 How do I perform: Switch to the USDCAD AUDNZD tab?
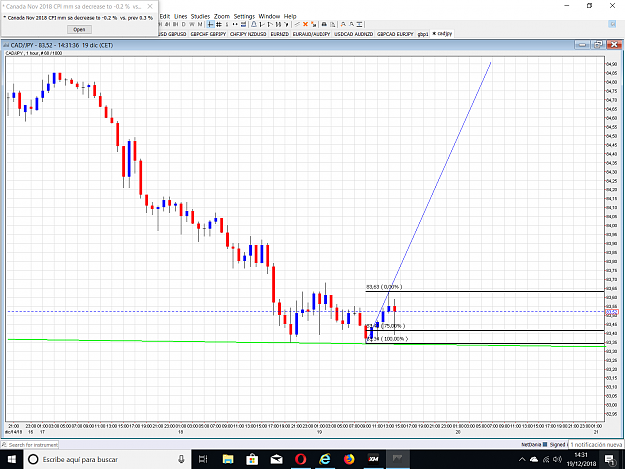(x=353, y=34)
